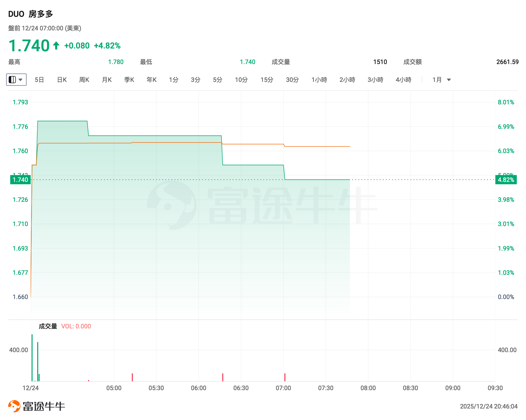
Task: Select the 月K timeframe
Action: coord(107,80)
